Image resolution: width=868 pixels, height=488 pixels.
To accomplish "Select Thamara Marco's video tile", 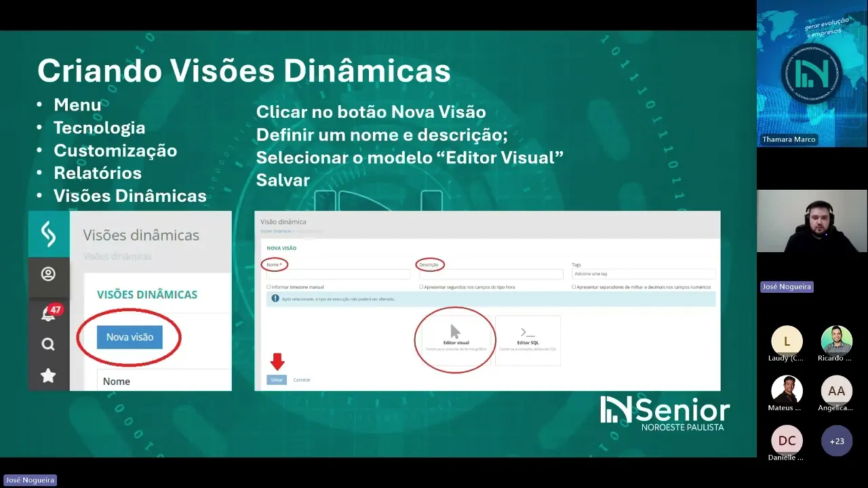I will point(812,73).
